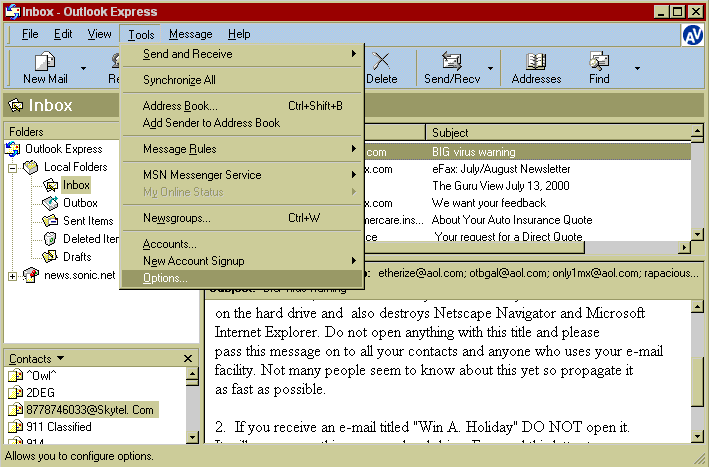Click the Find toolbar icon
This screenshot has height=467, width=709.
[x=599, y=61]
